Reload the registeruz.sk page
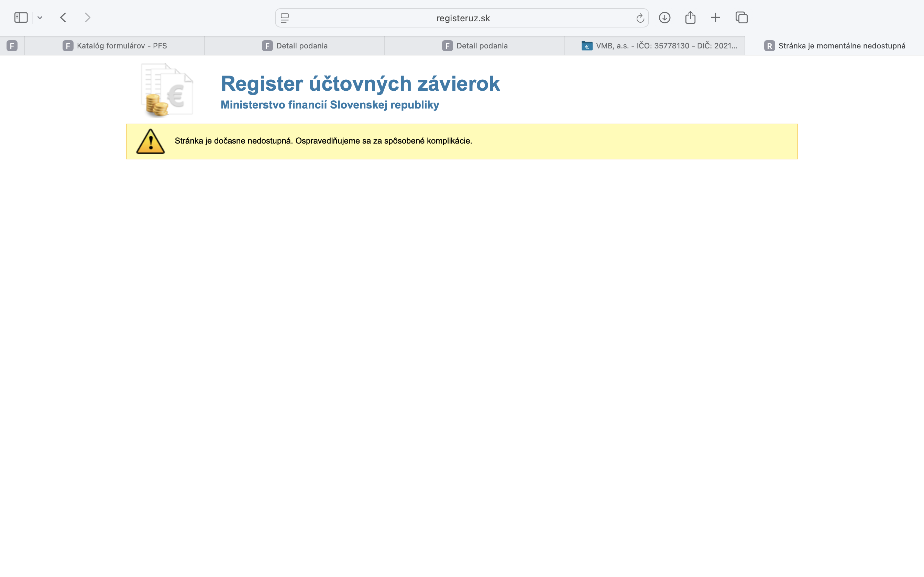 point(640,18)
